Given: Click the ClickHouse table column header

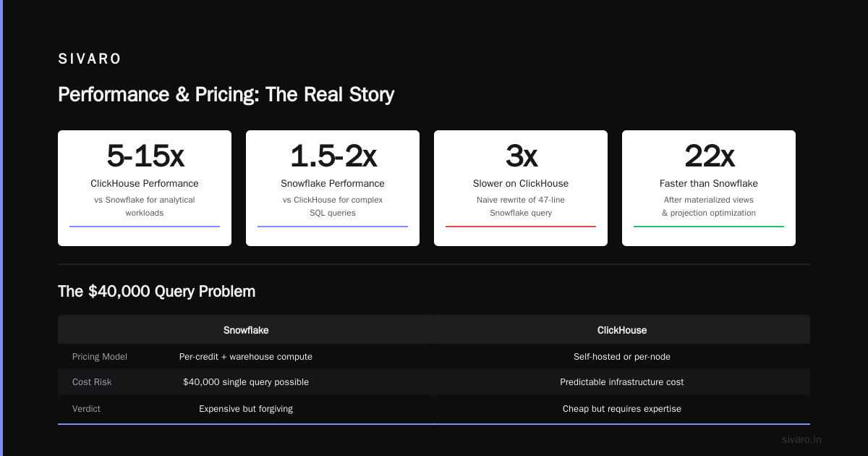Looking at the screenshot, I should 622,330.
